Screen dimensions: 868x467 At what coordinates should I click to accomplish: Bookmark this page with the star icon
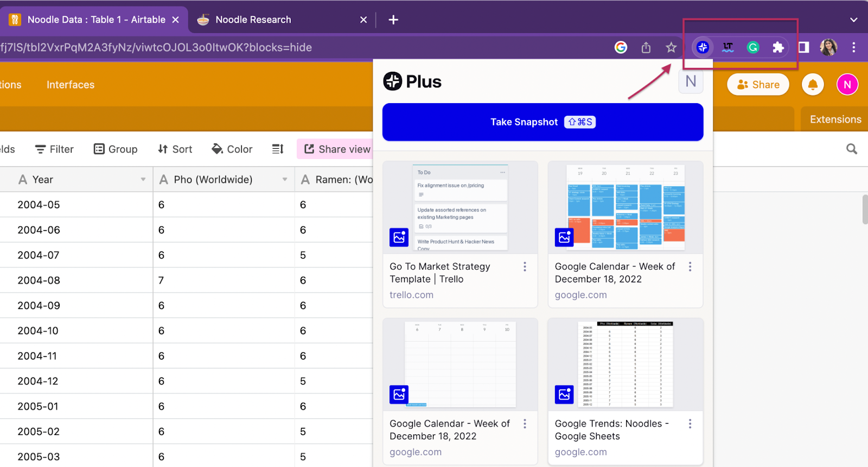pos(671,47)
